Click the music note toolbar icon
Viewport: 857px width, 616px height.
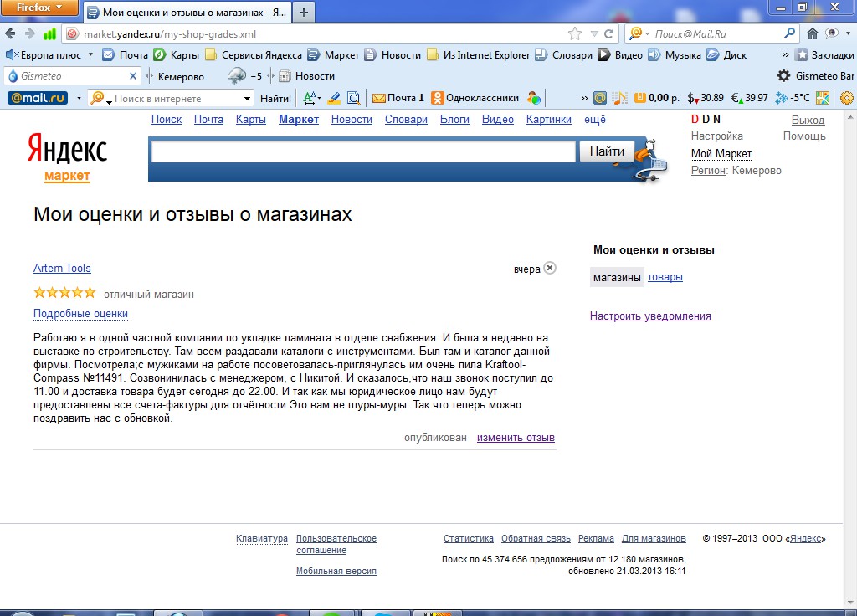pos(619,98)
